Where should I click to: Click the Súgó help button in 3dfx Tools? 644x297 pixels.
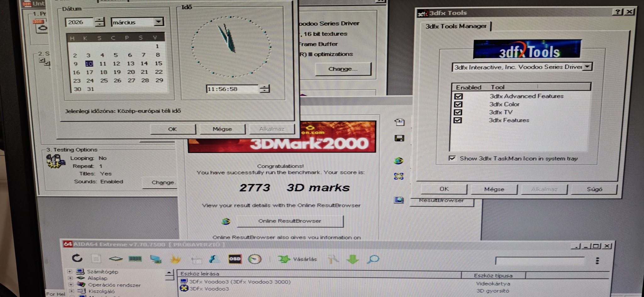click(x=594, y=189)
